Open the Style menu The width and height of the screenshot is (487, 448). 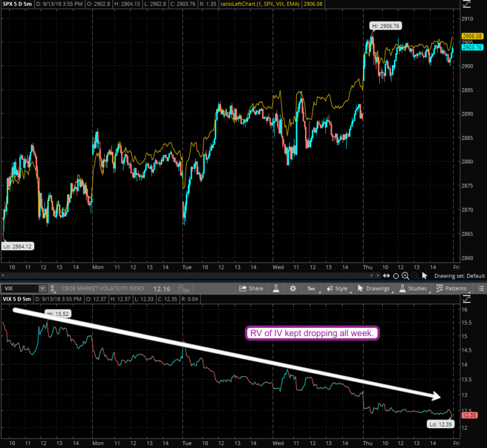click(x=337, y=288)
